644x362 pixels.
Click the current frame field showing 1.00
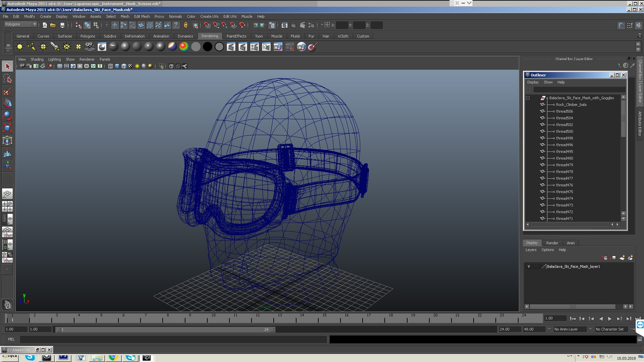coord(555,318)
